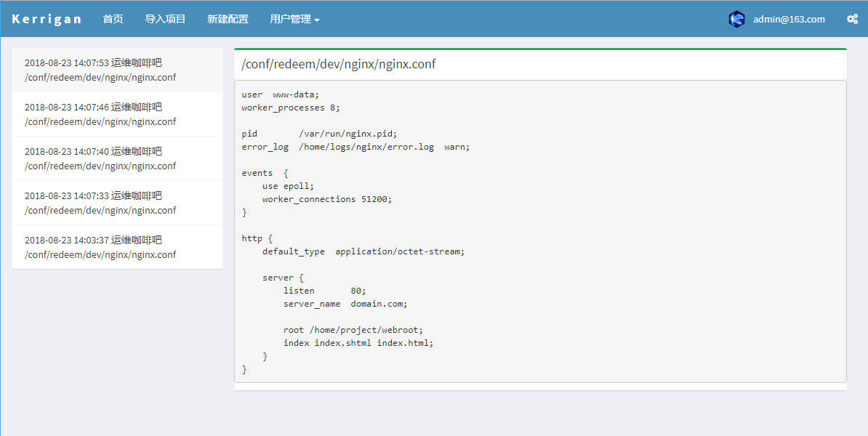Click the worker_connections 51200 line
Image resolution: width=868 pixels, height=436 pixels.
[326, 199]
